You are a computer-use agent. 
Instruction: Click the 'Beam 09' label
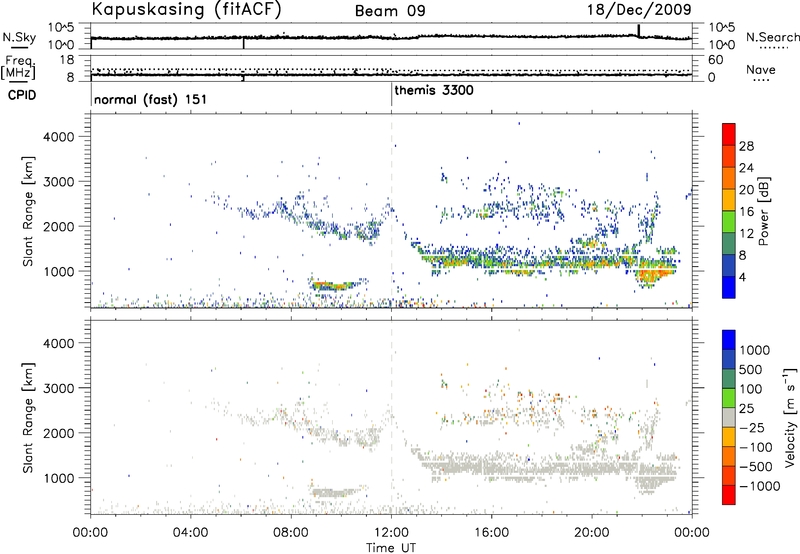pos(390,11)
